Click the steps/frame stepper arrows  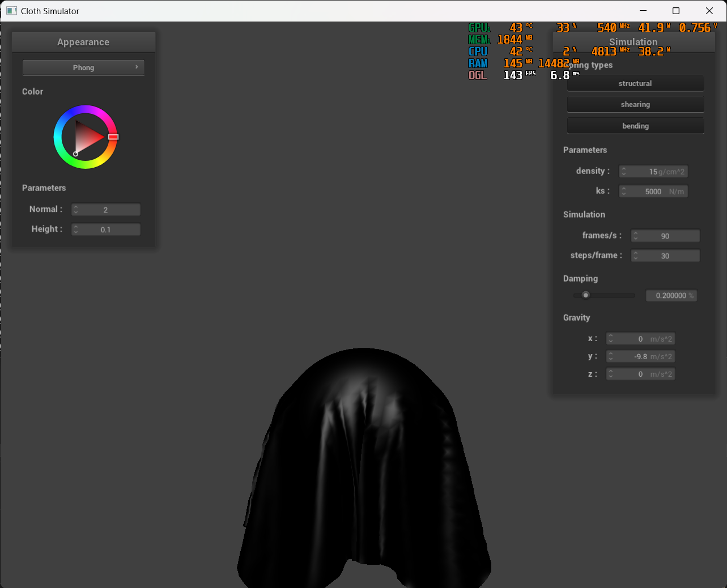click(x=636, y=256)
